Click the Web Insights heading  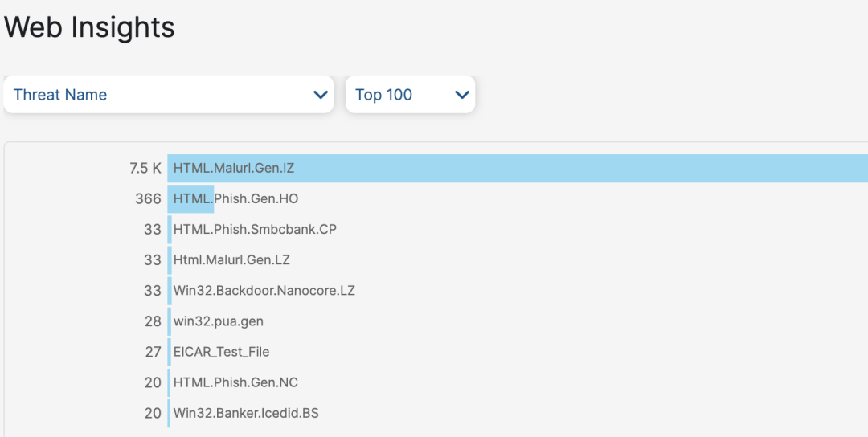coord(89,27)
